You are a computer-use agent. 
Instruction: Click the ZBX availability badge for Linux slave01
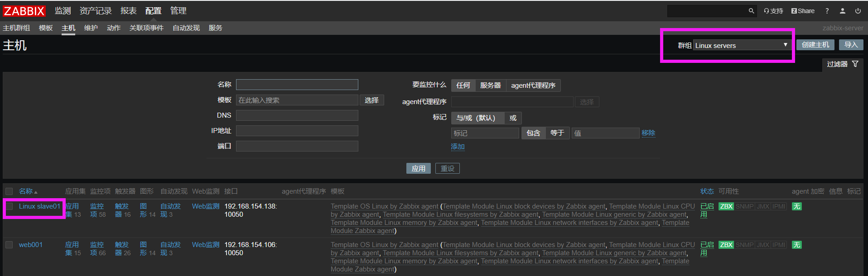click(x=726, y=206)
